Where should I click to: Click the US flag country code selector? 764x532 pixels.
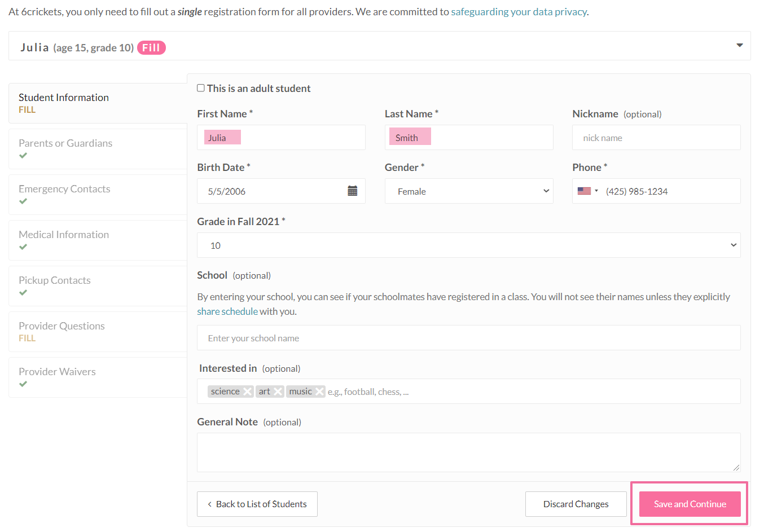tap(587, 191)
